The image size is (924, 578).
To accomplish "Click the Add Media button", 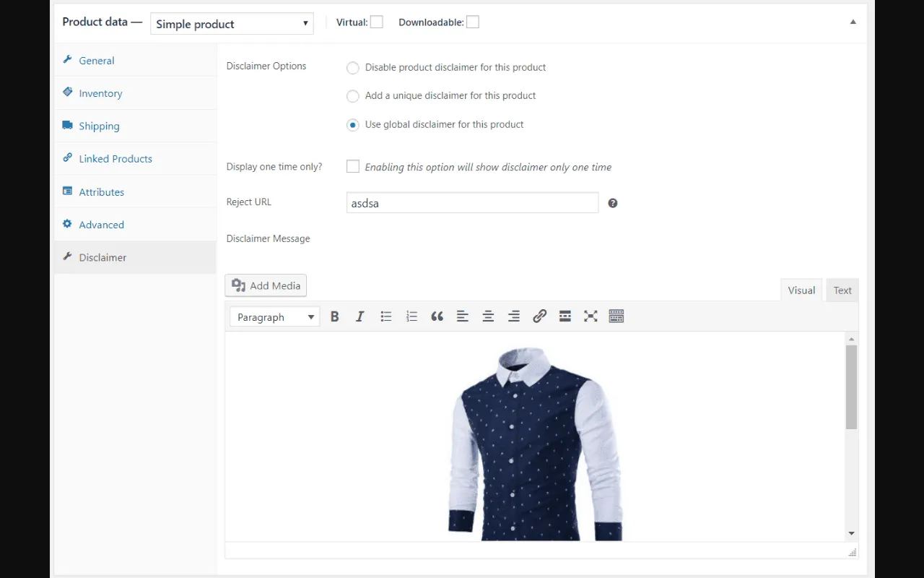I will (266, 285).
